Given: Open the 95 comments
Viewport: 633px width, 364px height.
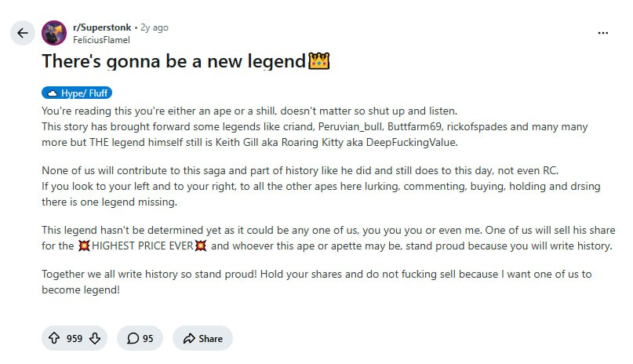Looking at the screenshot, I should tap(140, 338).
